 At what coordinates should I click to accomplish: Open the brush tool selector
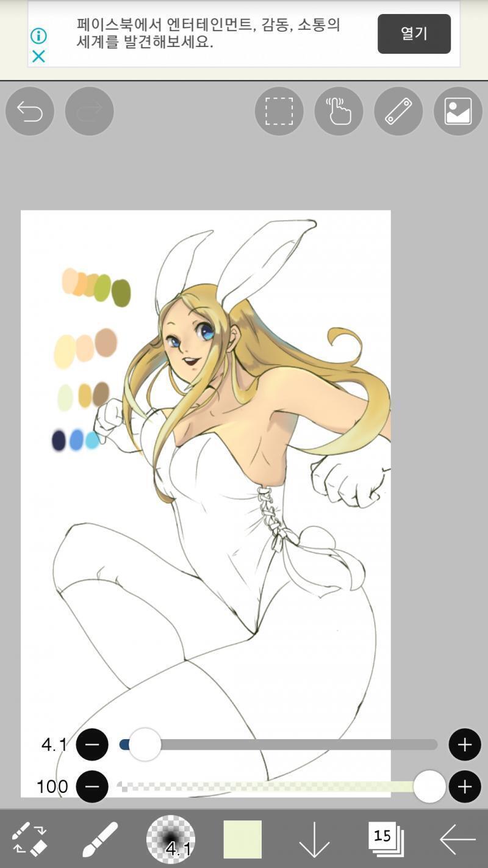coord(100,839)
